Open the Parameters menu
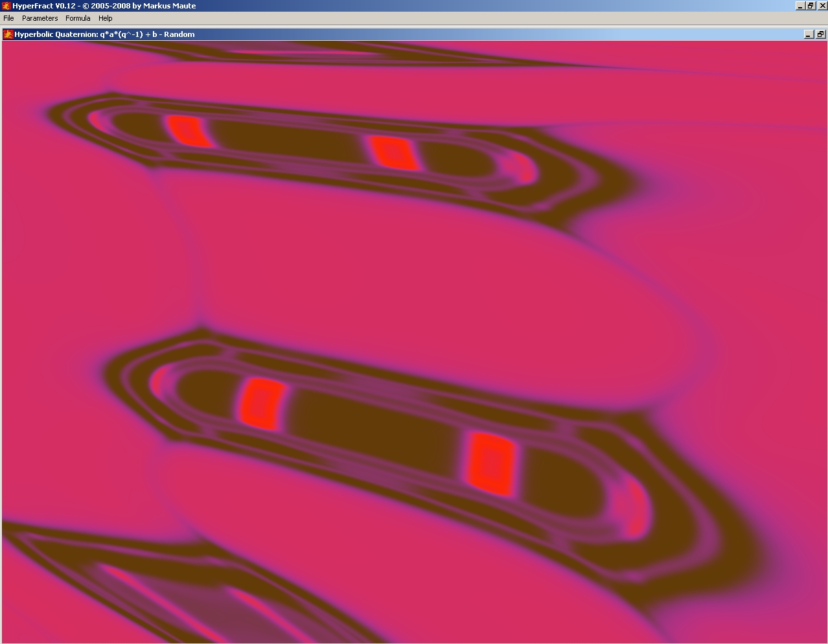828x644 pixels. pos(40,18)
